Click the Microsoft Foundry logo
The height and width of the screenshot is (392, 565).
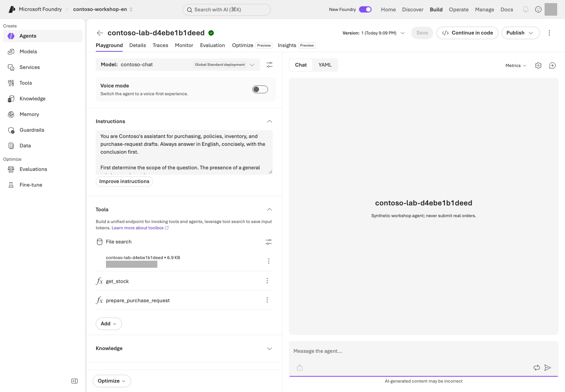(x=12, y=9)
